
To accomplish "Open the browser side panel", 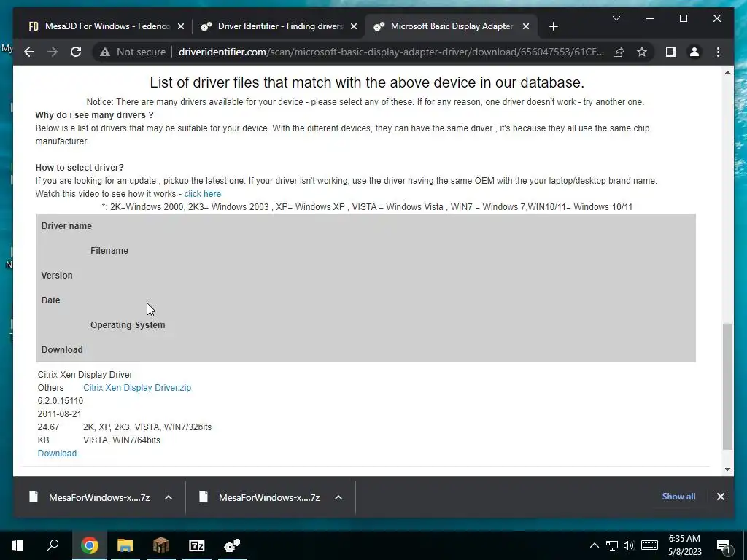I will [x=671, y=52].
